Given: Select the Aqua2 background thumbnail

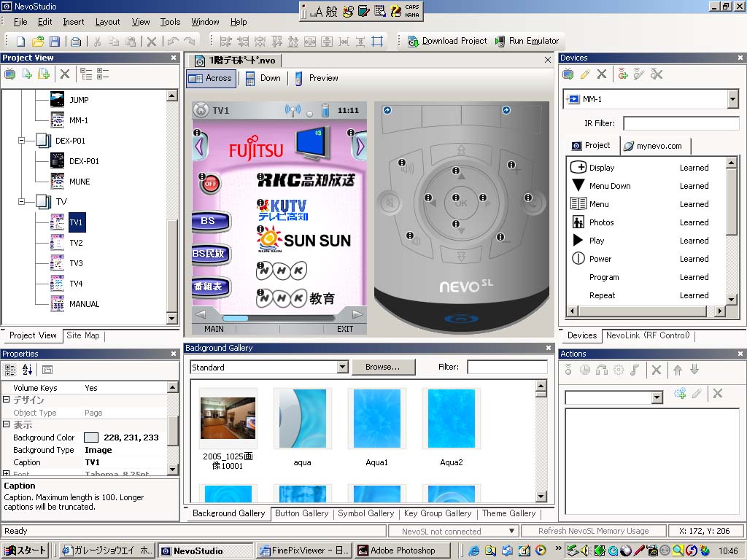Looking at the screenshot, I should click(x=451, y=419).
